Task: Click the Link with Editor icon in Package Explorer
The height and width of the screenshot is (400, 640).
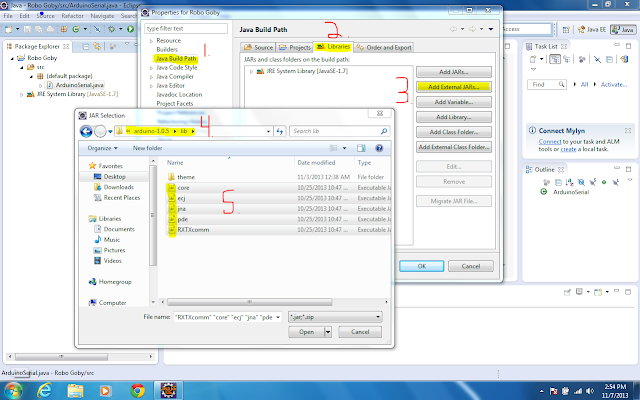Action: [97, 46]
